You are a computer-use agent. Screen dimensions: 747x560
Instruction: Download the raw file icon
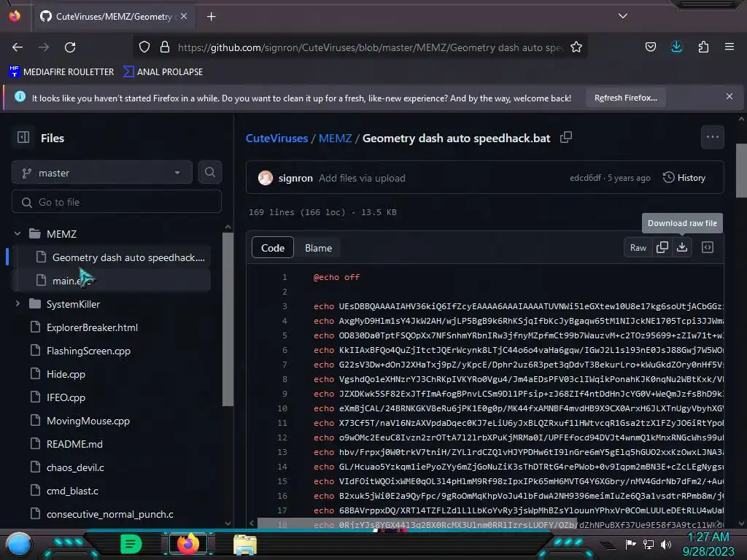682,248
